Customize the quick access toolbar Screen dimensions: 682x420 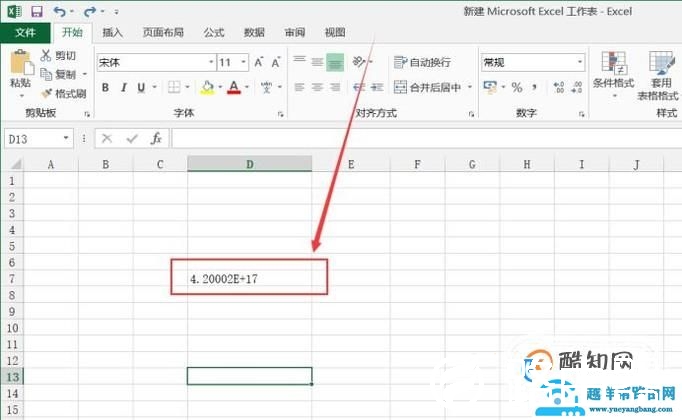click(116, 12)
